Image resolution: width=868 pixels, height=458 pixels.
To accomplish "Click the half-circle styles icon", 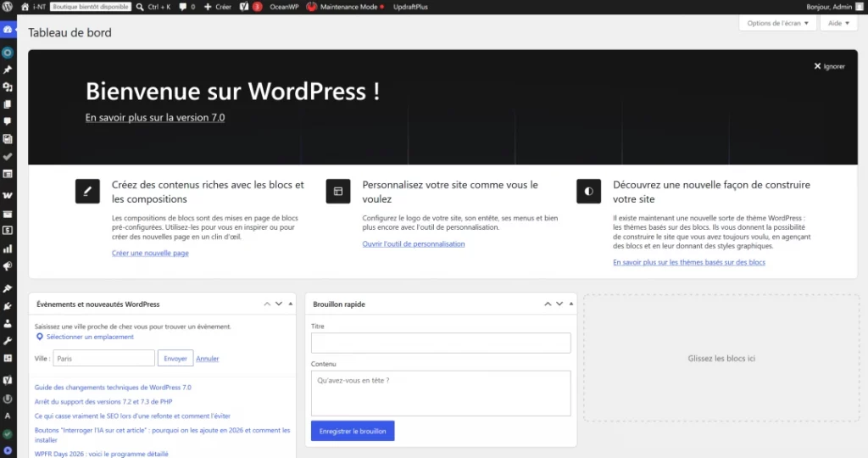I will click(x=588, y=191).
